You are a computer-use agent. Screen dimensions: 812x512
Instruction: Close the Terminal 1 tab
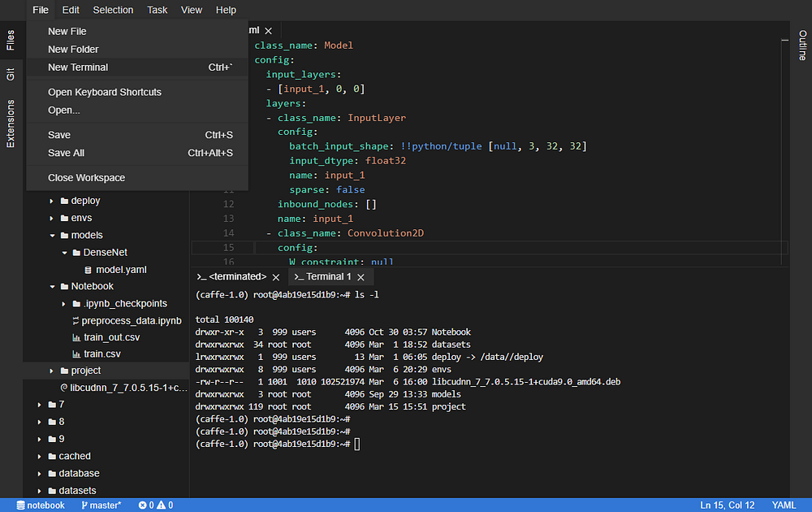[361, 277]
